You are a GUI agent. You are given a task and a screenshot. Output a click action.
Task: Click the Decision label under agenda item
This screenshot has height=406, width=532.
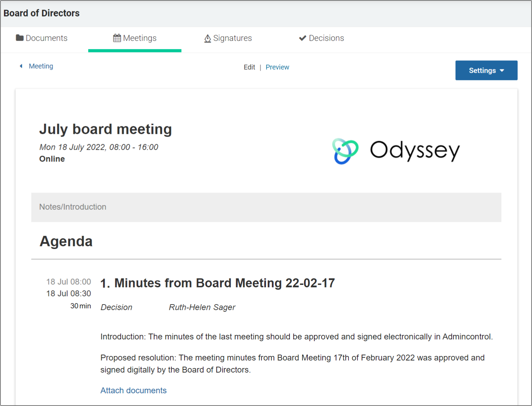(x=116, y=307)
